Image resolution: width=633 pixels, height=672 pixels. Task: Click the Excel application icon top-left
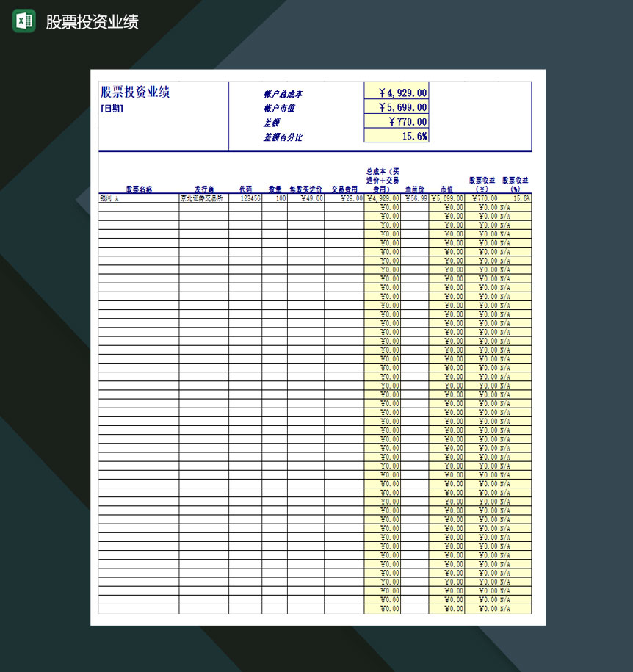pos(23,22)
